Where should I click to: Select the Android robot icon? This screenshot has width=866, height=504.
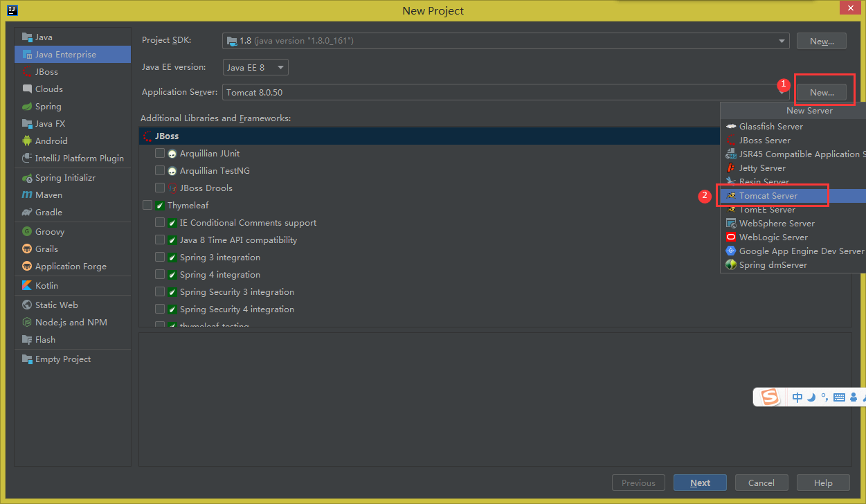point(27,141)
